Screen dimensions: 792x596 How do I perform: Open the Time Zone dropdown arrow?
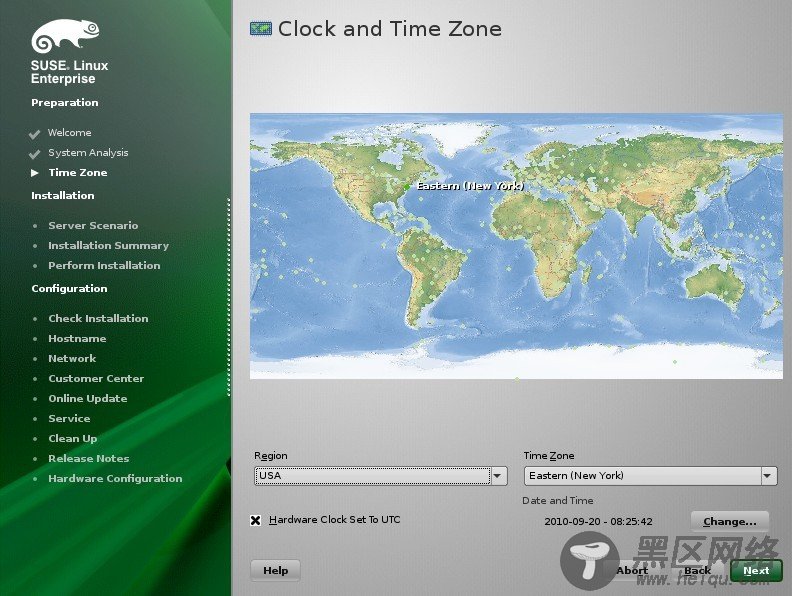[x=768, y=476]
